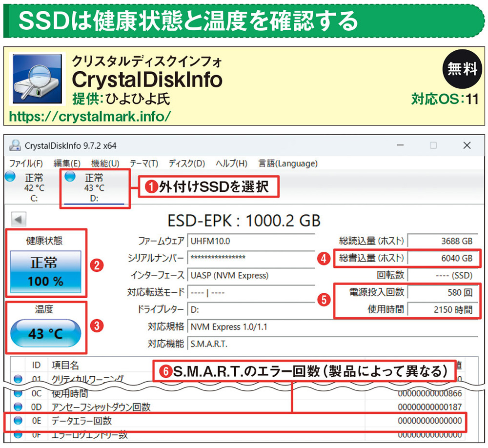This screenshot has height=448, width=488.
Task: Click the 総書込量 value 6040 GB
Action: [x=443, y=258]
